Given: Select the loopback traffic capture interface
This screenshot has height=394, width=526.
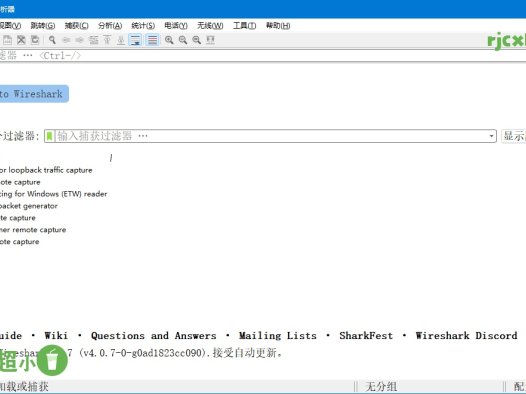Looking at the screenshot, I should [x=46, y=170].
